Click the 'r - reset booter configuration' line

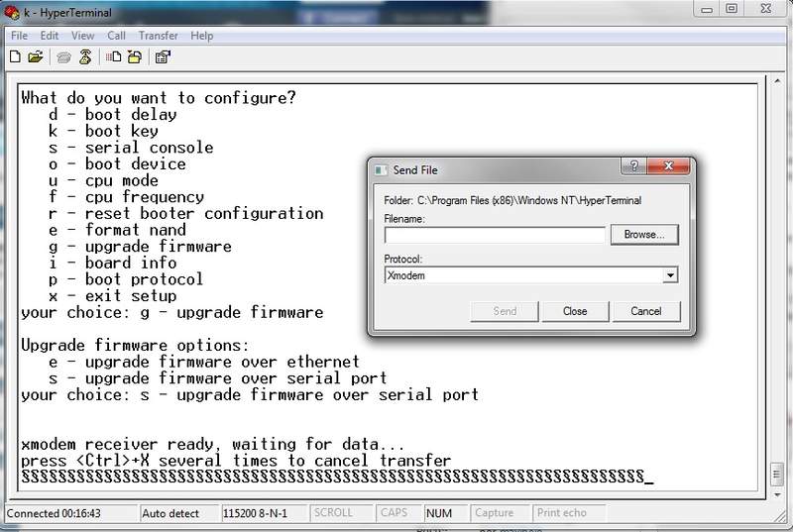(186, 214)
